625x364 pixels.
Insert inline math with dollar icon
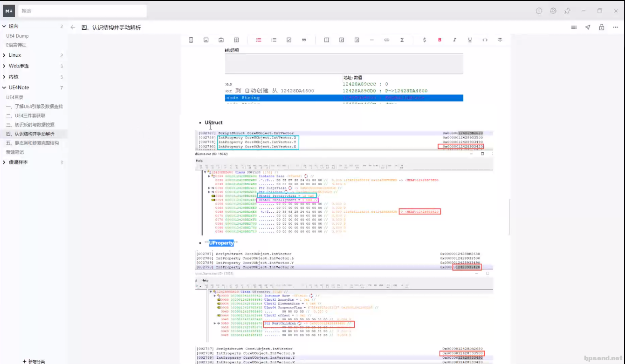[x=424, y=40]
